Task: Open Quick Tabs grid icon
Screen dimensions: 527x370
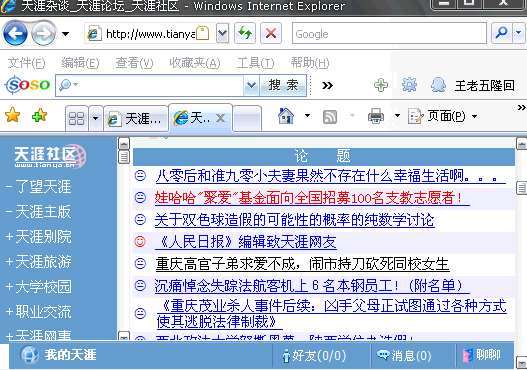Action: point(76,118)
